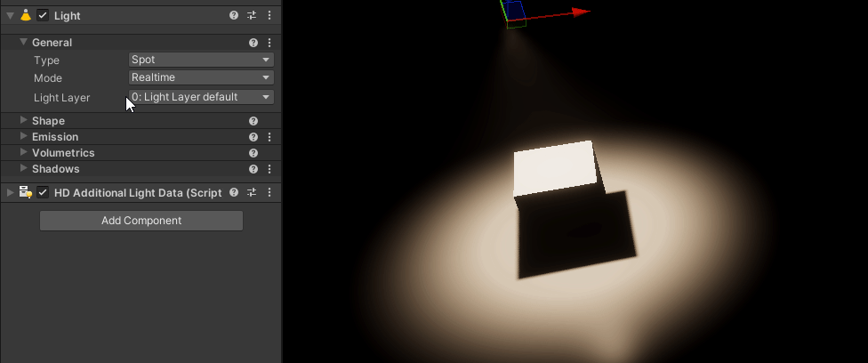The width and height of the screenshot is (868, 363).
Task: Open Light component help reference
Action: click(x=234, y=15)
